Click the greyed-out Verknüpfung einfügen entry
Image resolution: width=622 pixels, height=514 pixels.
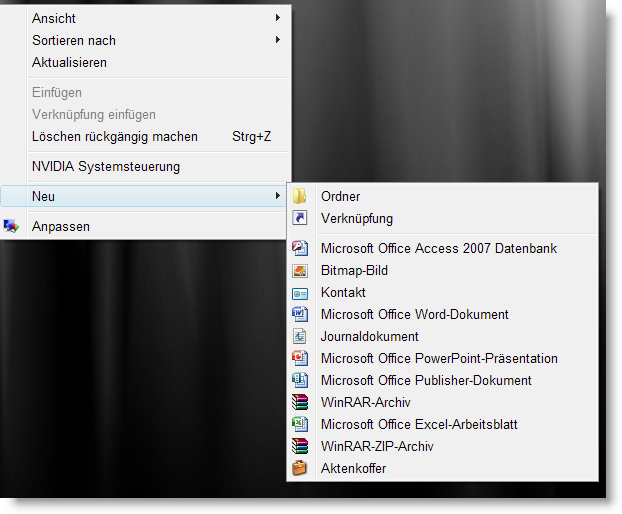pos(146,115)
